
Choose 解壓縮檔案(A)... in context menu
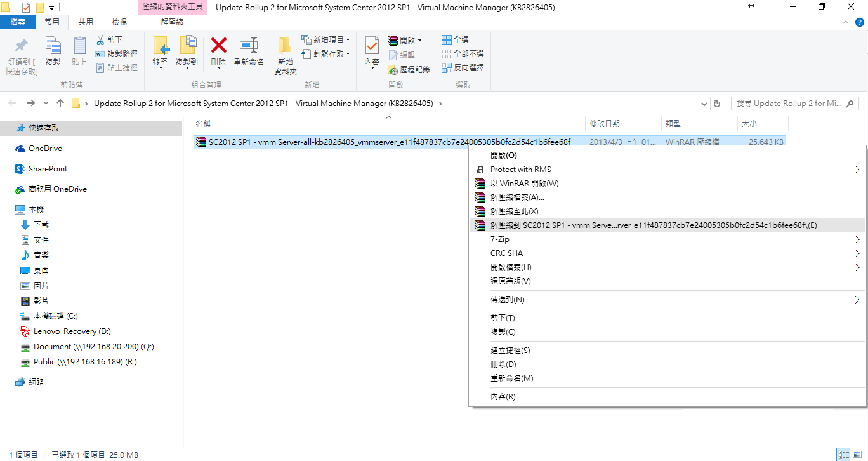(x=667, y=197)
